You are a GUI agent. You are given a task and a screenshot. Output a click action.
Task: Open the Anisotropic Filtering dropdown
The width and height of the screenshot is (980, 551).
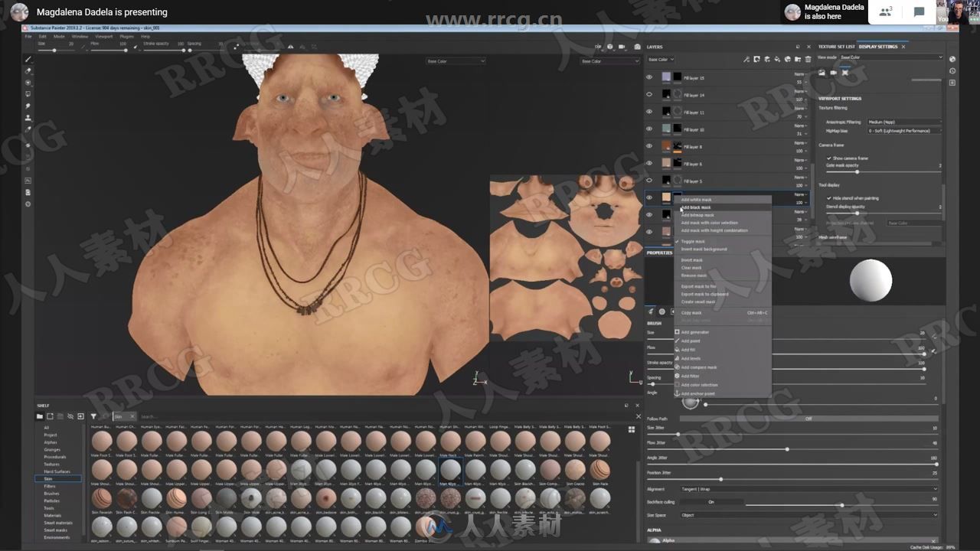pos(902,122)
